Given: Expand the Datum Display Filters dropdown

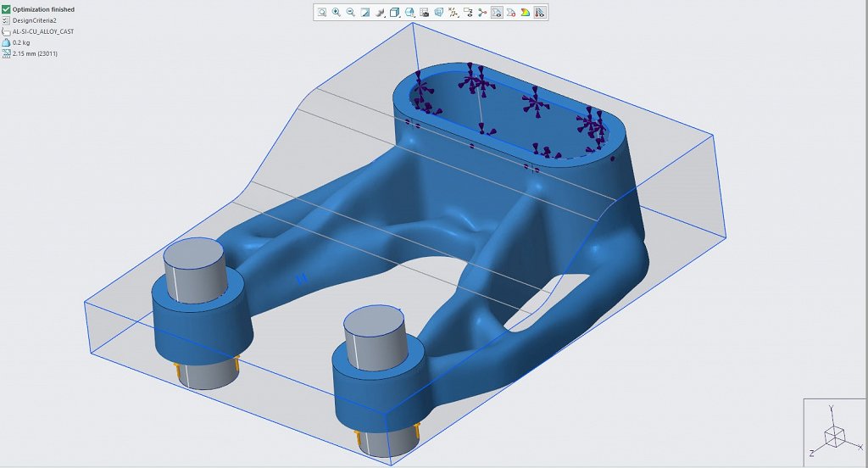Looking at the screenshot, I should 453,13.
